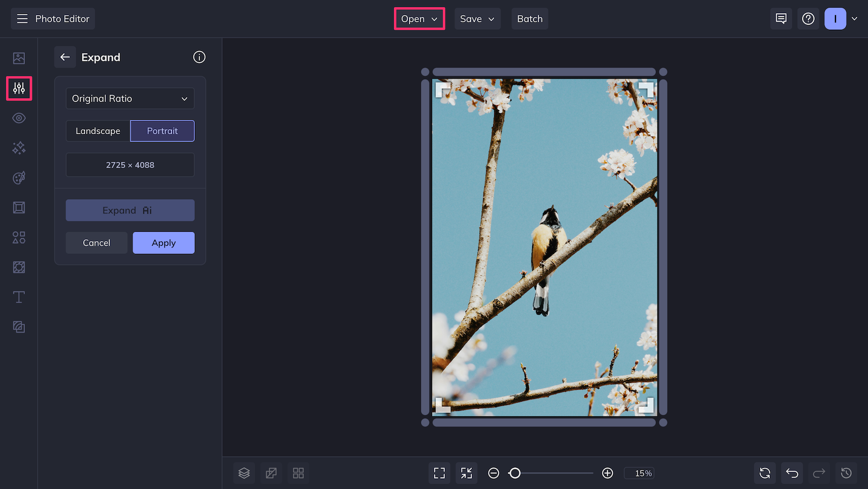The width and height of the screenshot is (868, 489).
Task: Select the Text tool in the left sidebar
Action: (19, 297)
